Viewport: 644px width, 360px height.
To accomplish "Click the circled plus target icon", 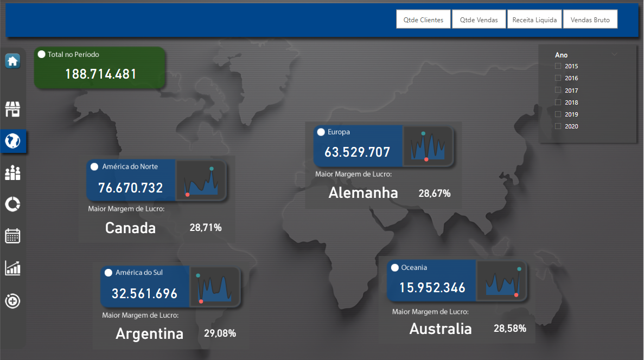I will (12, 300).
